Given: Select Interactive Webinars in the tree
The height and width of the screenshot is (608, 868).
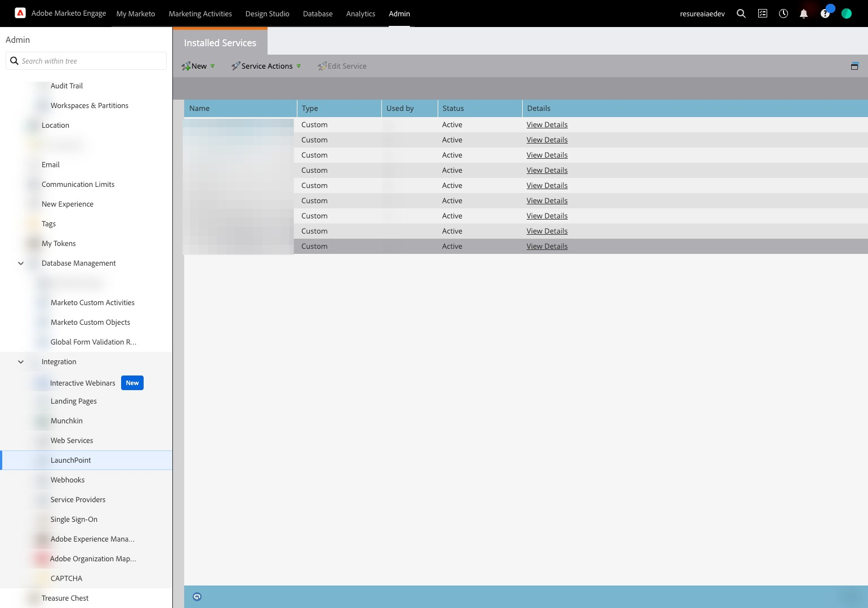Looking at the screenshot, I should (82, 383).
